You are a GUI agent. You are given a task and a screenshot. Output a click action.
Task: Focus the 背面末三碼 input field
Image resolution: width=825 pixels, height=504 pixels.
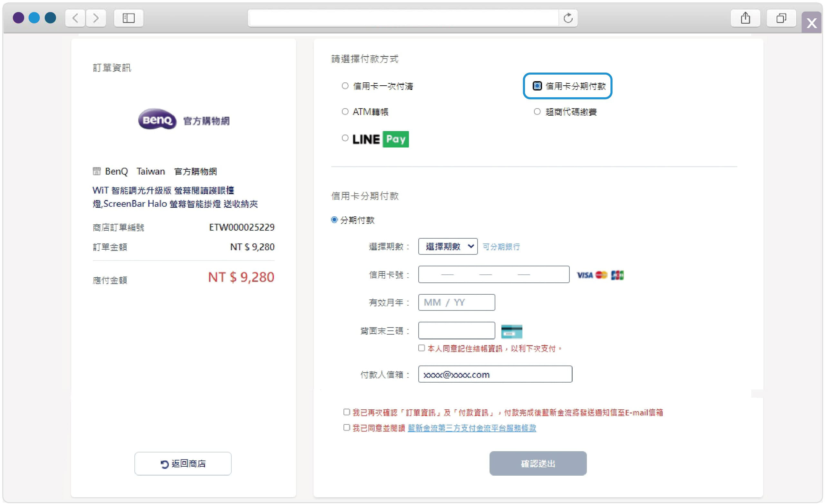(457, 331)
